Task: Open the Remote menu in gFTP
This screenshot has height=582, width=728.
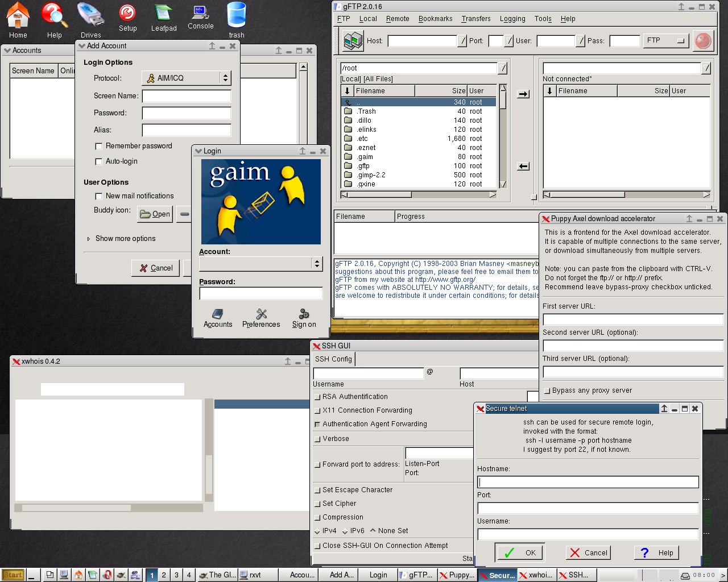Action: click(x=398, y=19)
